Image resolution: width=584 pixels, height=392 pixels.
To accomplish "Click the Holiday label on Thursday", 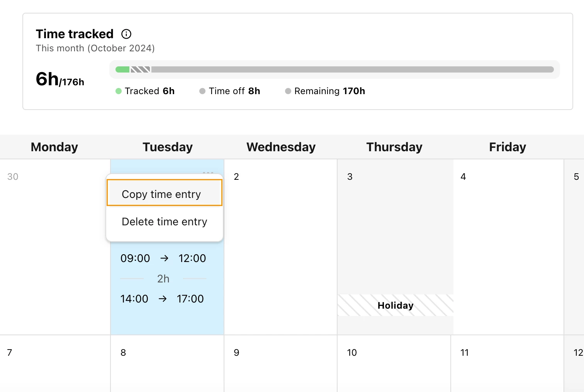I will pyautogui.click(x=396, y=306).
